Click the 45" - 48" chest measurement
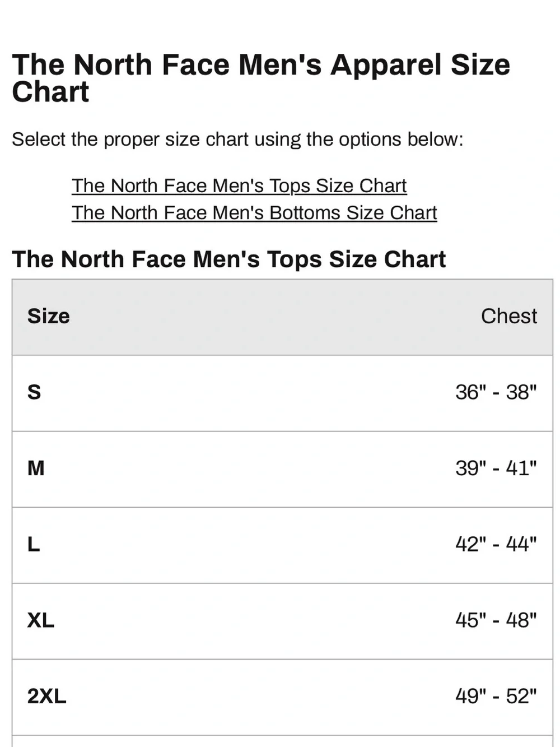The height and width of the screenshot is (747, 560). click(496, 620)
